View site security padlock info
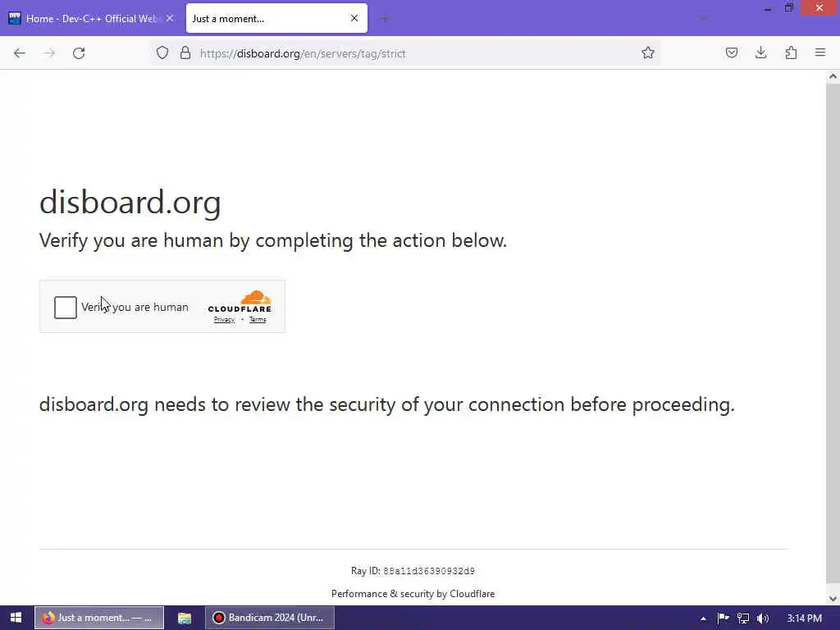Screen dimensions: 840x630 point(185,52)
